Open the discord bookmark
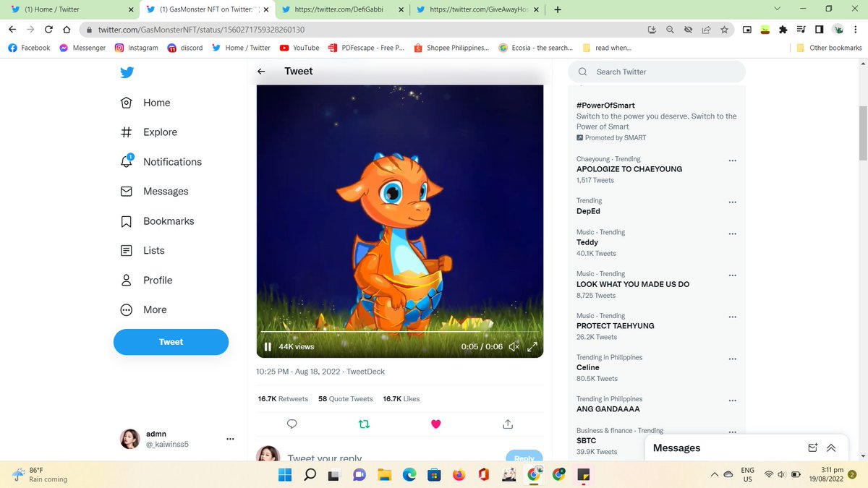 click(185, 48)
